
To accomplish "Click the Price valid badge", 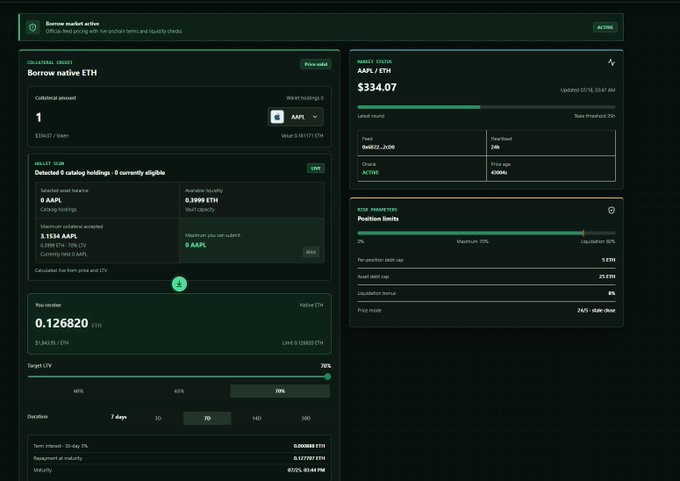I will (316, 64).
